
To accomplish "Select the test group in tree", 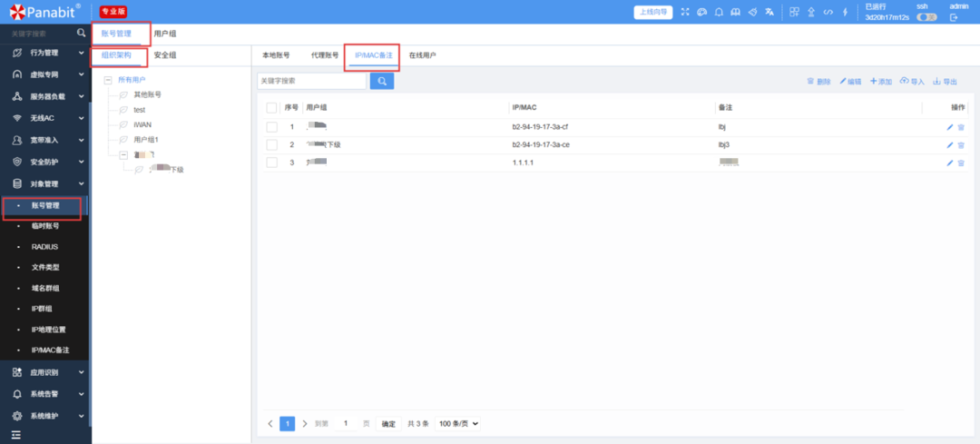I will [140, 110].
